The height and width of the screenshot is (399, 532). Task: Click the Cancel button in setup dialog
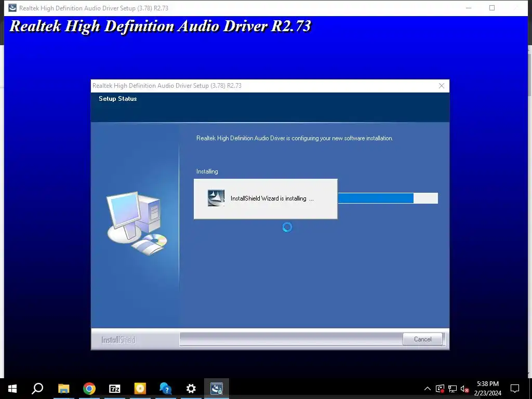422,339
